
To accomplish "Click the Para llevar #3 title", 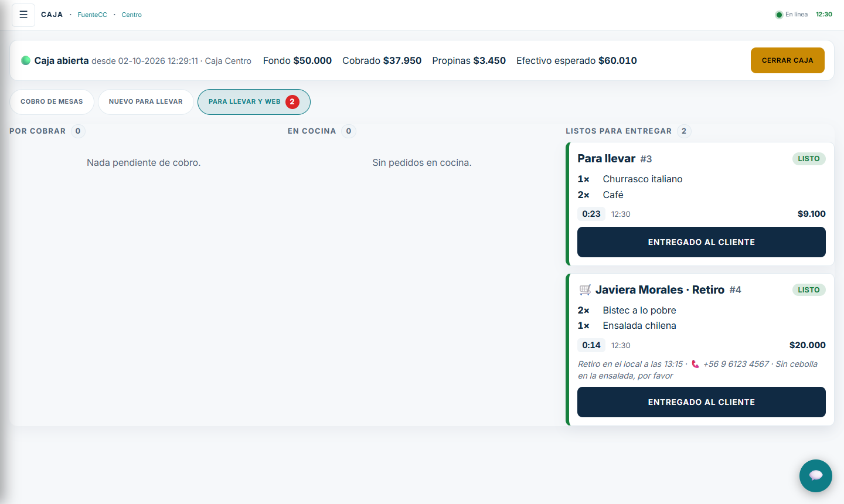I will [x=615, y=159].
